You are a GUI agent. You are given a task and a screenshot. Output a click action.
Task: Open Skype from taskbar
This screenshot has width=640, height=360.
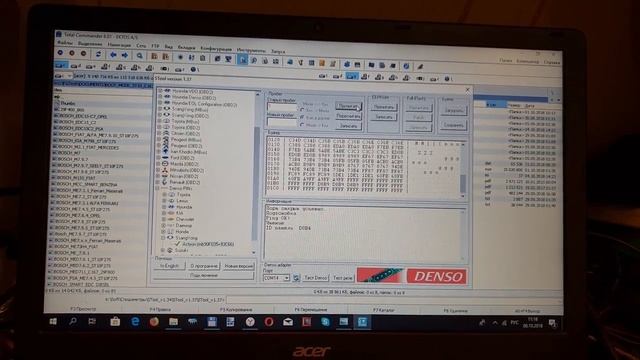pos(325,322)
